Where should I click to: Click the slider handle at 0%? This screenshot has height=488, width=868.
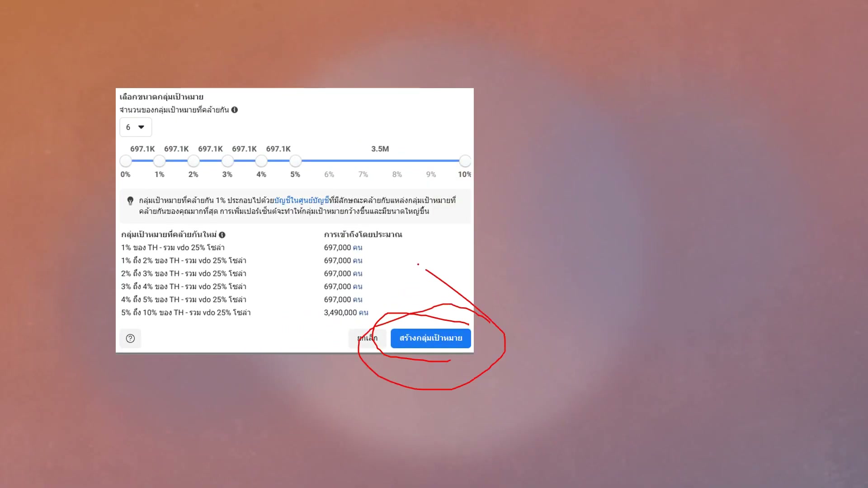126,161
